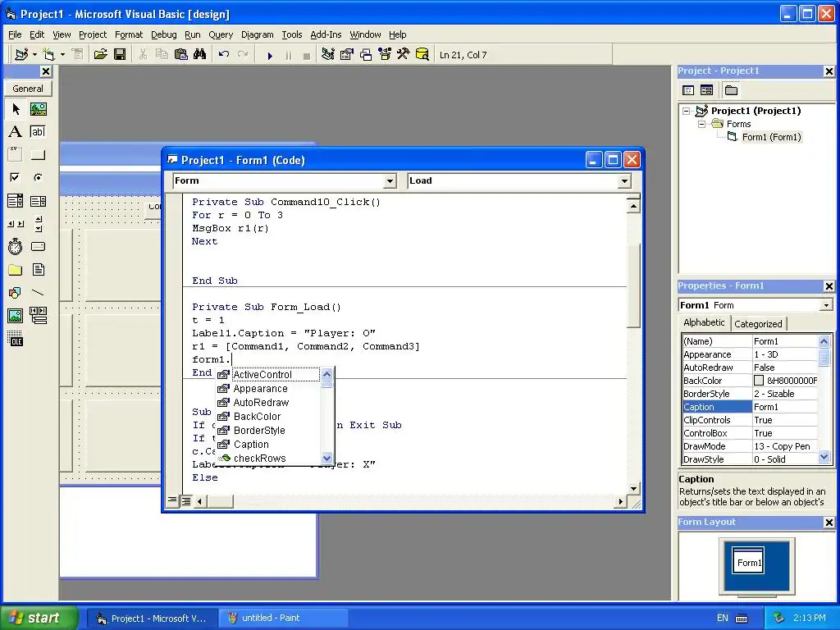Select the DirListBox folder tool
The image size is (840, 630).
[x=15, y=269]
